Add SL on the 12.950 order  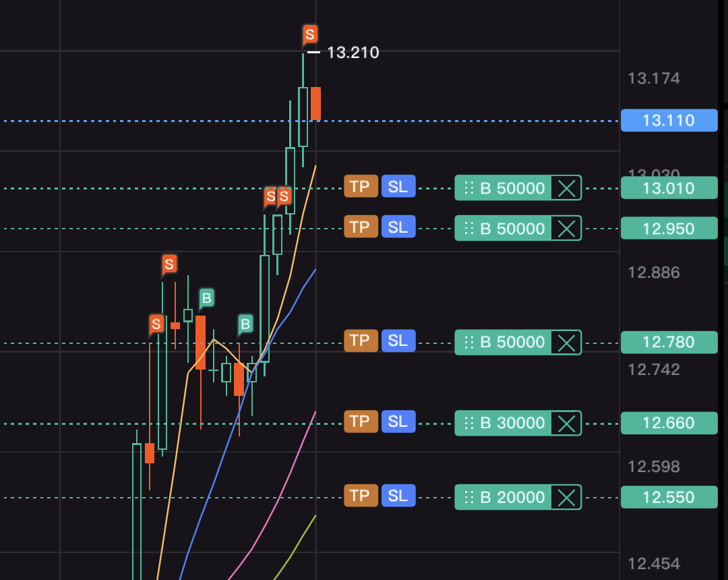point(398,227)
